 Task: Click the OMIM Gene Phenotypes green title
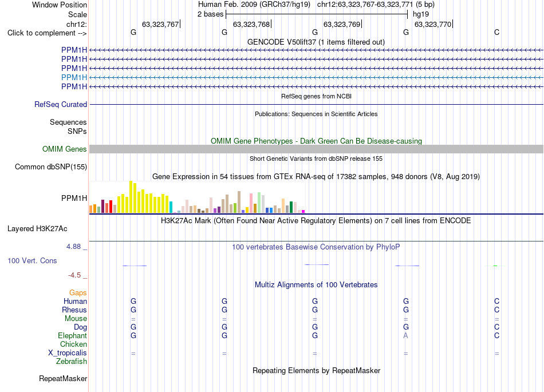point(317,141)
